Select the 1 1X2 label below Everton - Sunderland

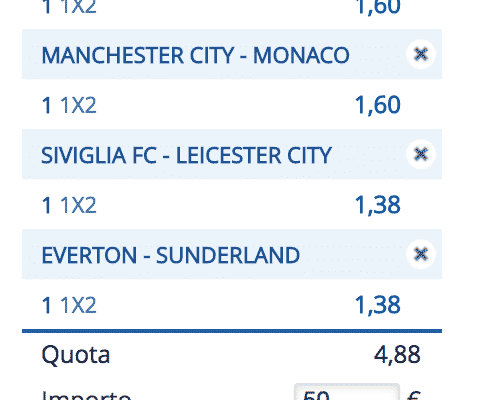tap(69, 305)
